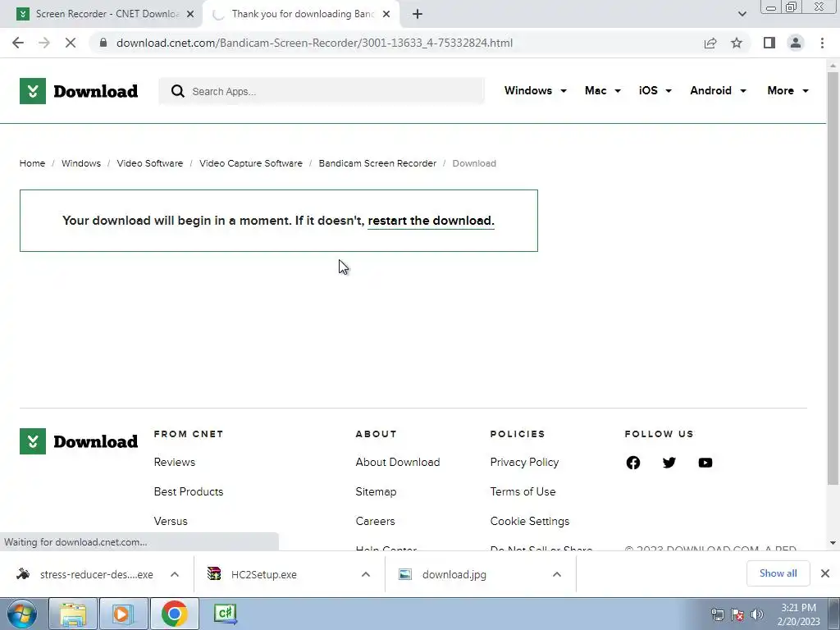Open Video Software breadcrumb
The image size is (840, 630).
(150, 163)
